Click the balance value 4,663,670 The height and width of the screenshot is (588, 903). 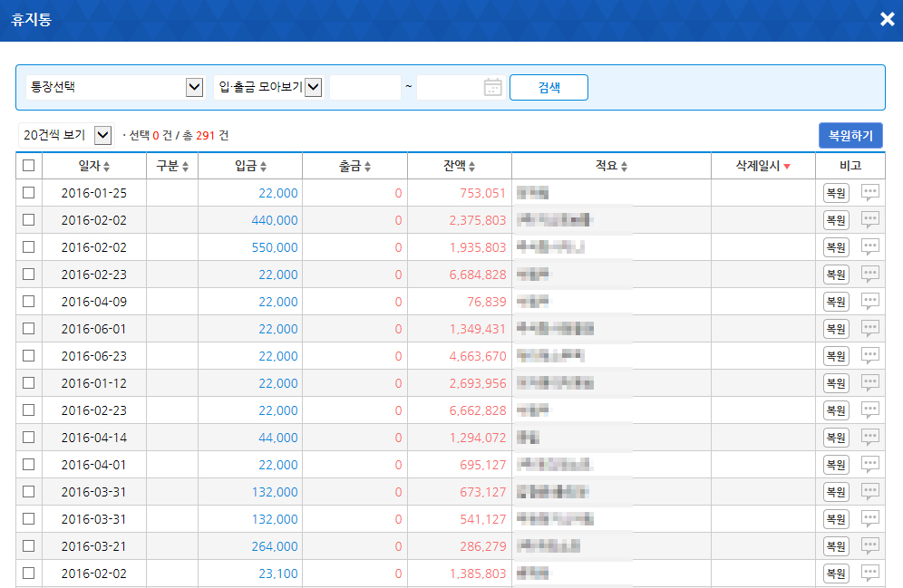click(478, 356)
